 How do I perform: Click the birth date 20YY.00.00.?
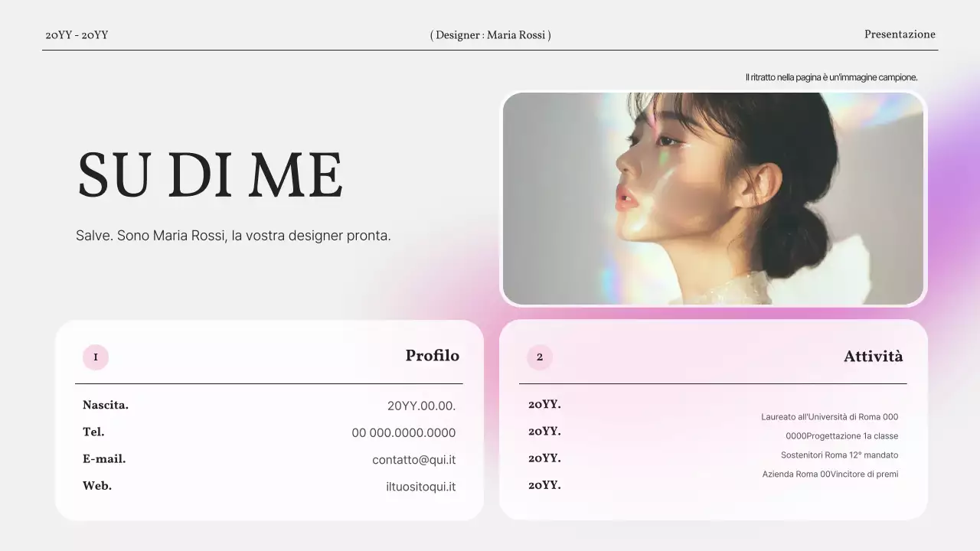click(x=421, y=406)
